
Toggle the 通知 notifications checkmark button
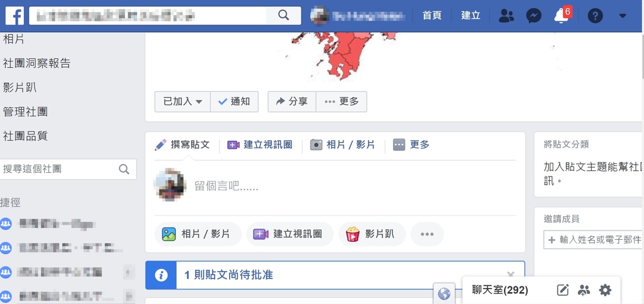(234, 102)
